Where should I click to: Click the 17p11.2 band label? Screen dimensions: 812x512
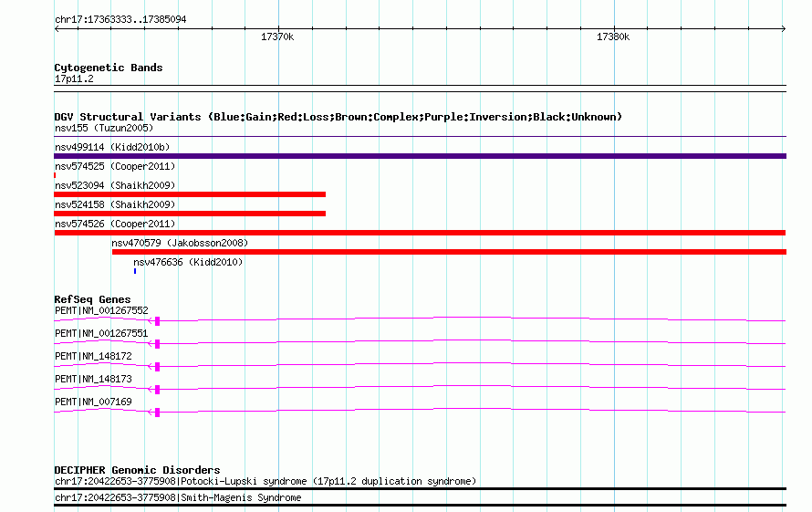pos(74,78)
